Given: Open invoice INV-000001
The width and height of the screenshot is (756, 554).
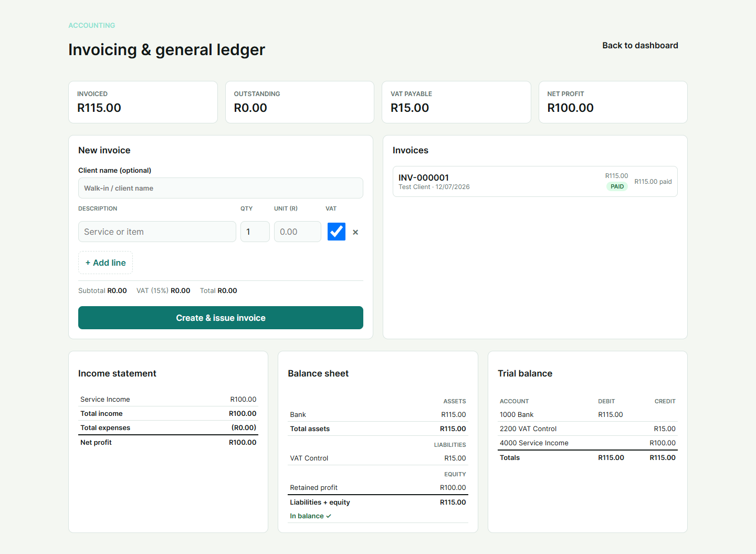Looking at the screenshot, I should click(535, 182).
